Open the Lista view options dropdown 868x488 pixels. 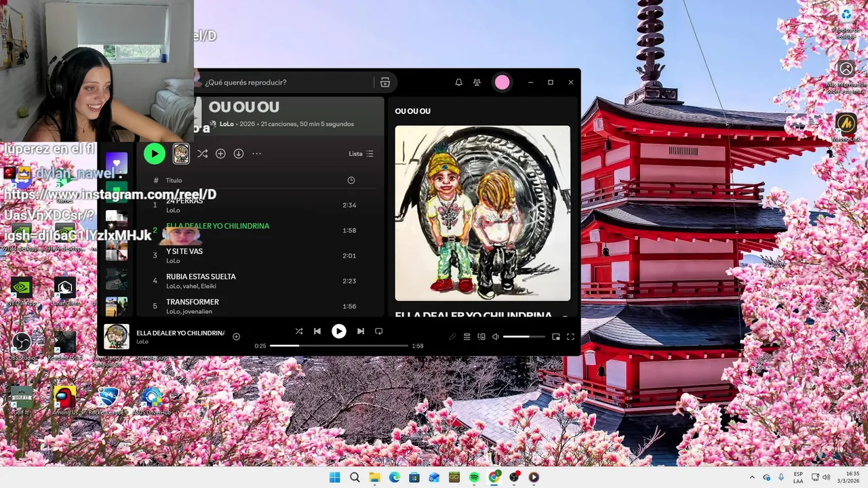pos(361,154)
